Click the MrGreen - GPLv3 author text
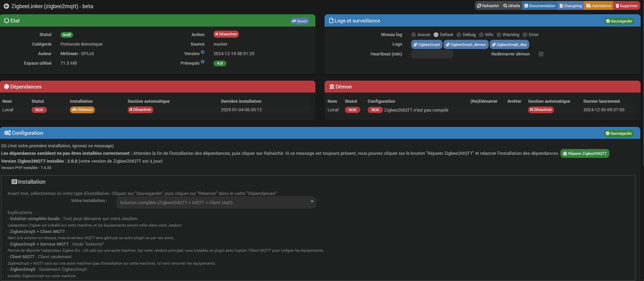This screenshot has height=281, width=644. click(x=77, y=54)
